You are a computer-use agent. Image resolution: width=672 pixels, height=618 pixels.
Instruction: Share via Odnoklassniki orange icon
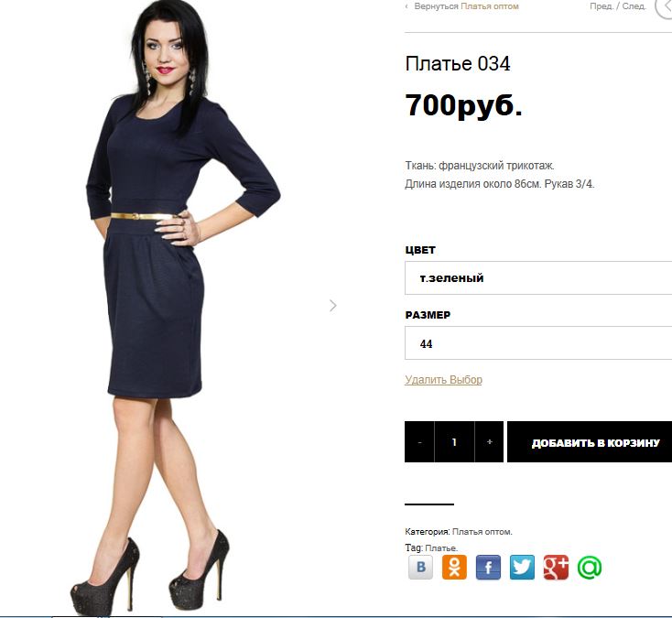coord(454,567)
